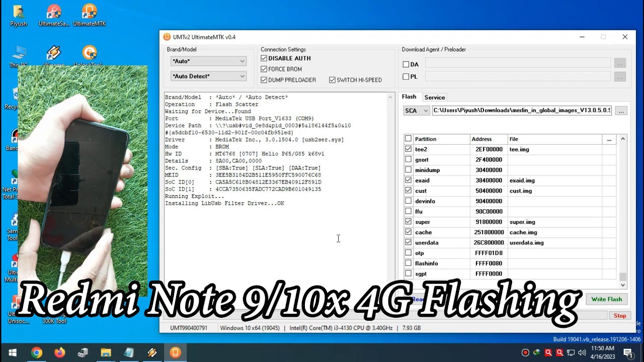Check the gsort partition checkbox
Viewport: 644px width, 362px height.
pyautogui.click(x=408, y=159)
